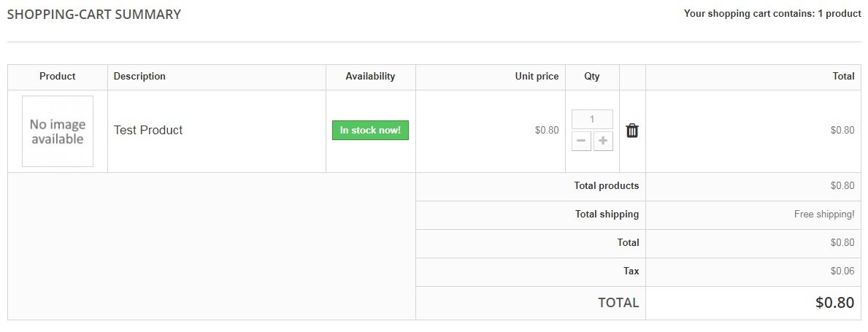Viewport: 868px width, 332px height.
Task: Decrease quantity with the minus button
Action: coord(581,141)
